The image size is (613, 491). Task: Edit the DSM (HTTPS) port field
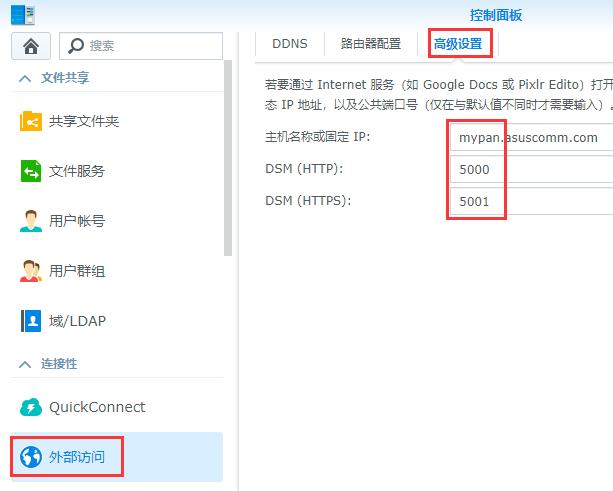531,201
